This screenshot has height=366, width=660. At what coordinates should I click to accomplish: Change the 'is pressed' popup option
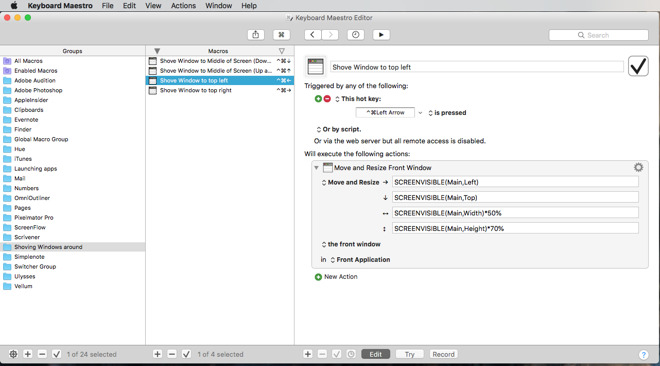point(447,113)
